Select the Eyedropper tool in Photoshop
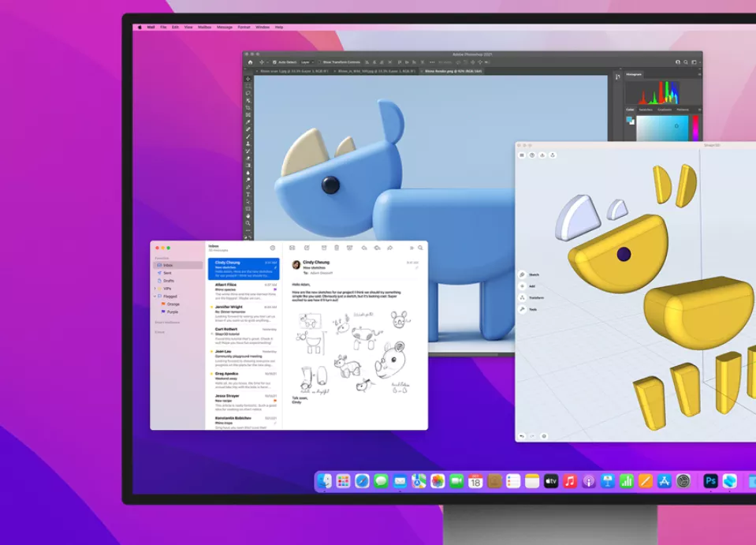The image size is (756, 545). pyautogui.click(x=248, y=122)
